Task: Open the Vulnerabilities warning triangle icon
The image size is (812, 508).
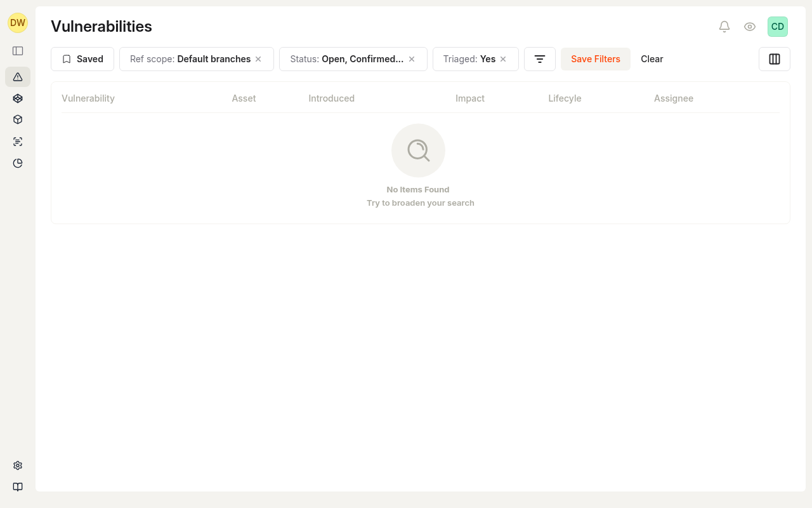Action: [x=17, y=77]
